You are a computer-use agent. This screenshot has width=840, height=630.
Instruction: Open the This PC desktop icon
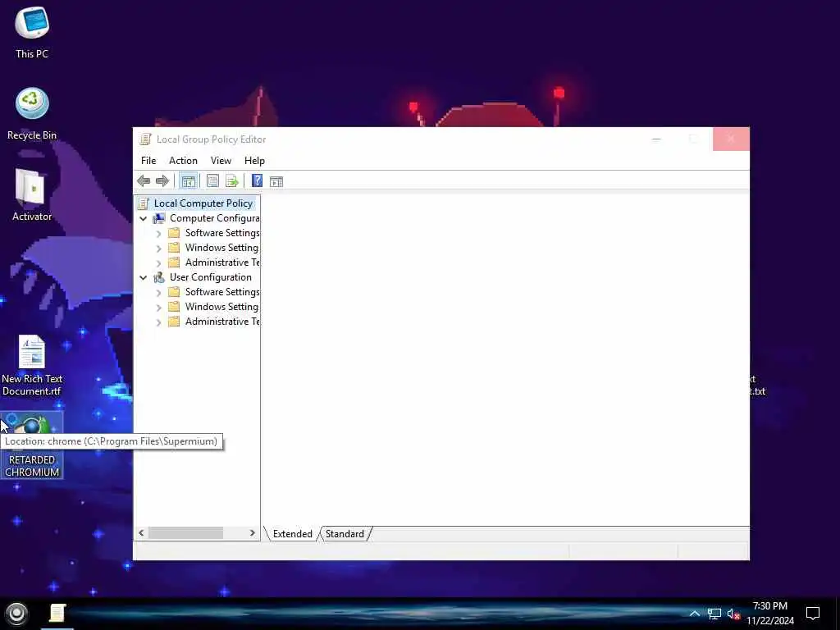[x=32, y=32]
